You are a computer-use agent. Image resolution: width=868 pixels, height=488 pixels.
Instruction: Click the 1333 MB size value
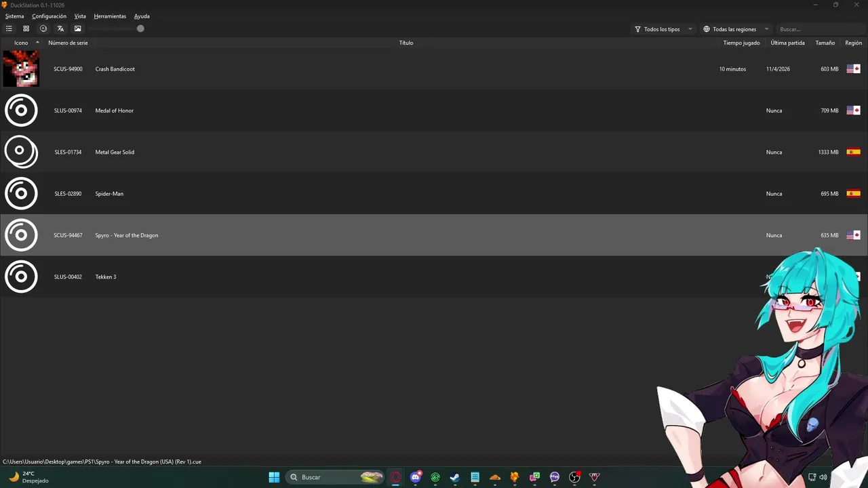point(828,152)
